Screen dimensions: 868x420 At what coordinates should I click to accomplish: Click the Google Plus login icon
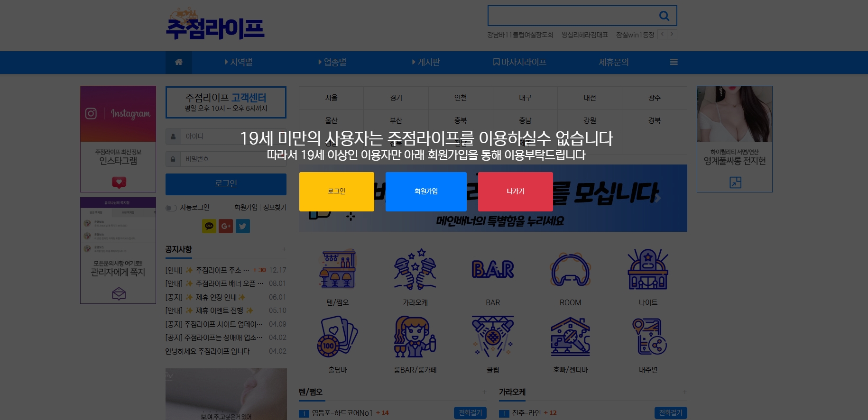tap(226, 226)
